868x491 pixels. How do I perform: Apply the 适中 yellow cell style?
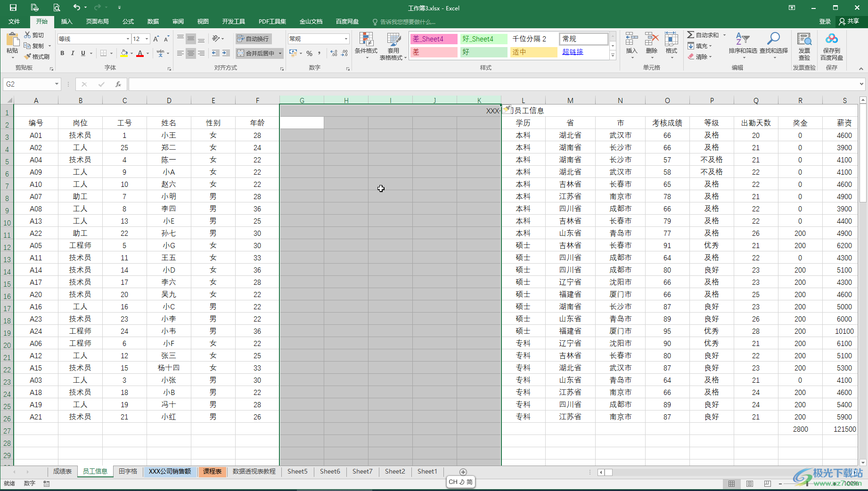coord(534,52)
